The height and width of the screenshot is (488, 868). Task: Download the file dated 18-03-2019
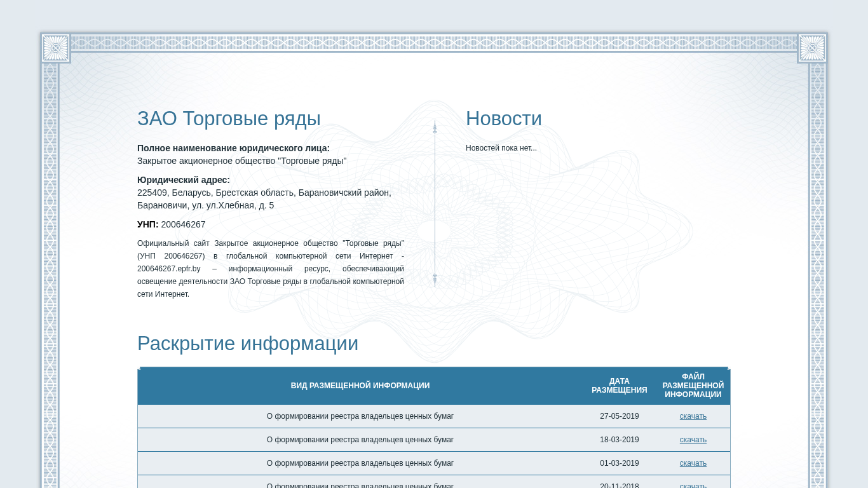[693, 440]
